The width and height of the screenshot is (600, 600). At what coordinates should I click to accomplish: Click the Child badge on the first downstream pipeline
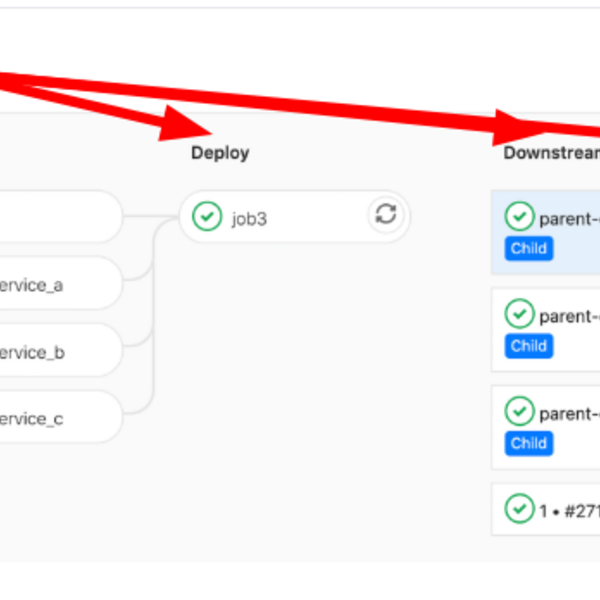(528, 248)
